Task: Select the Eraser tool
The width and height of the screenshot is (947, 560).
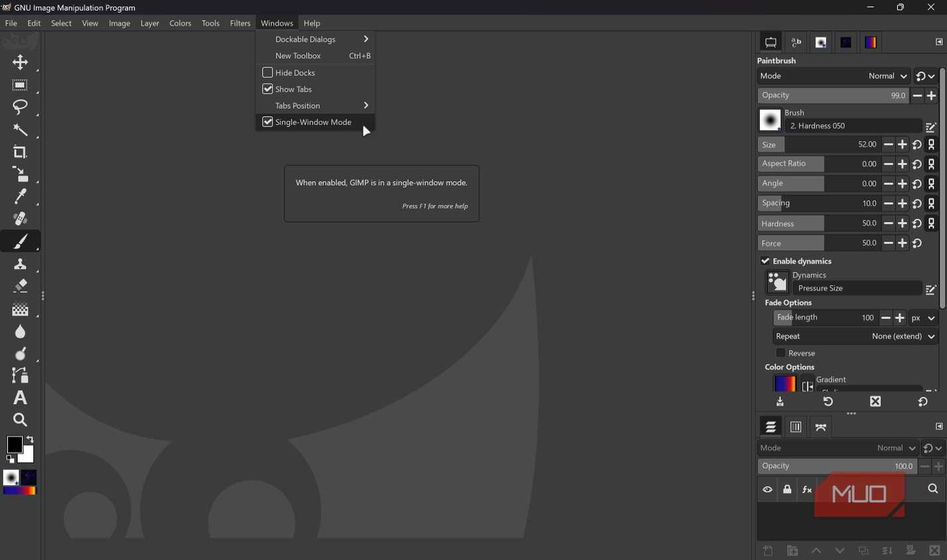Action: [20, 286]
